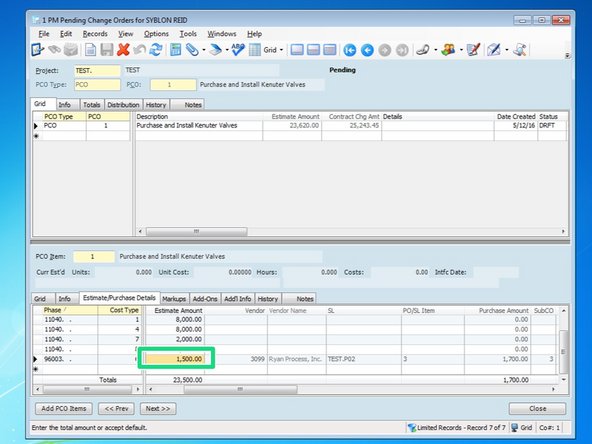Click the lower grid vertical scroll down arrow

(563, 379)
